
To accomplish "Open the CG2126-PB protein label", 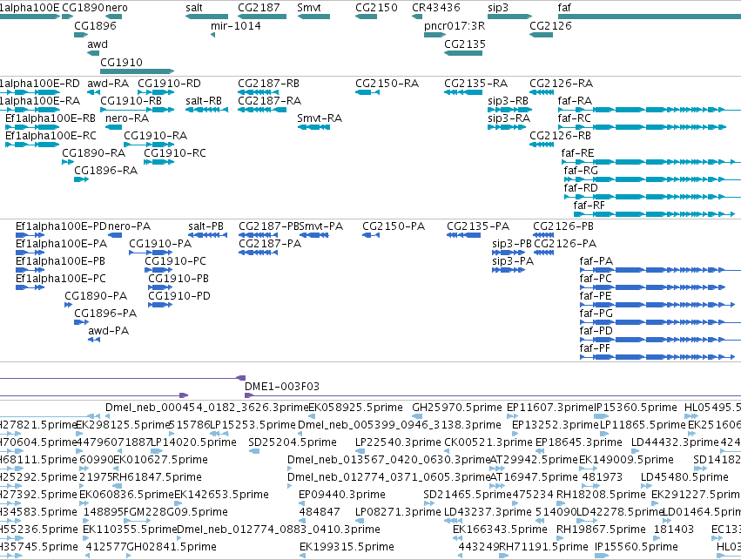I will tap(563, 226).
